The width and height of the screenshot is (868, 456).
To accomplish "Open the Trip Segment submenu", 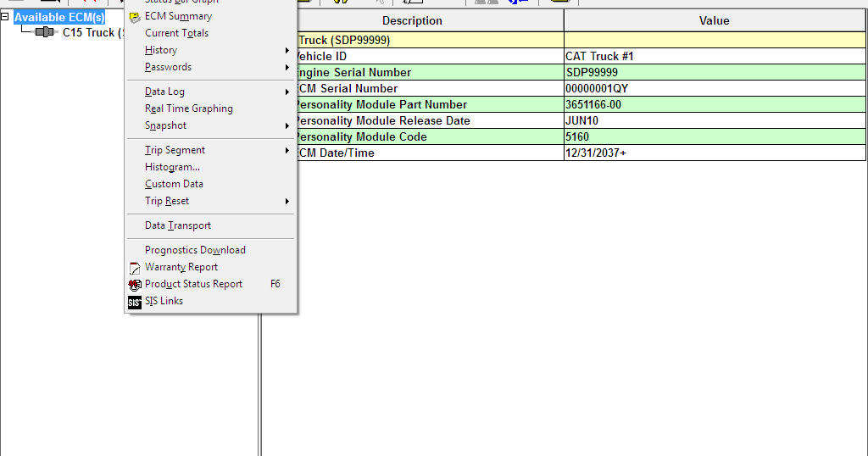I will (x=175, y=151).
